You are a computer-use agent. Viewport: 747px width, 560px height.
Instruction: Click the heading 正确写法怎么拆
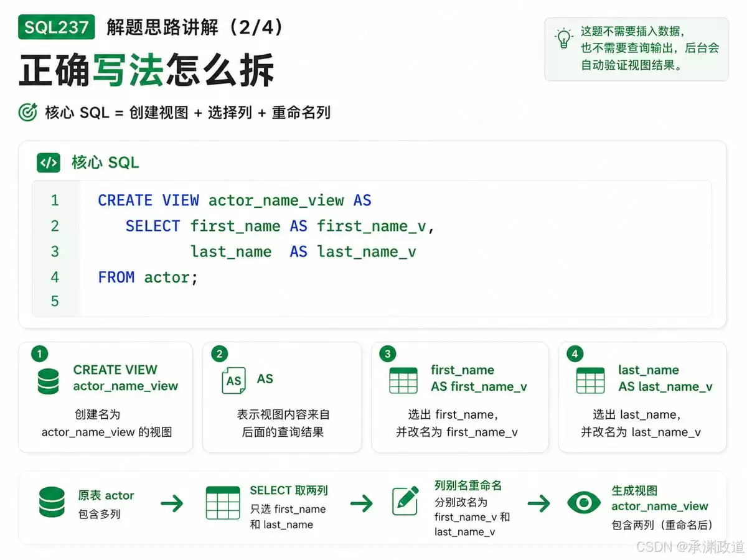click(146, 70)
